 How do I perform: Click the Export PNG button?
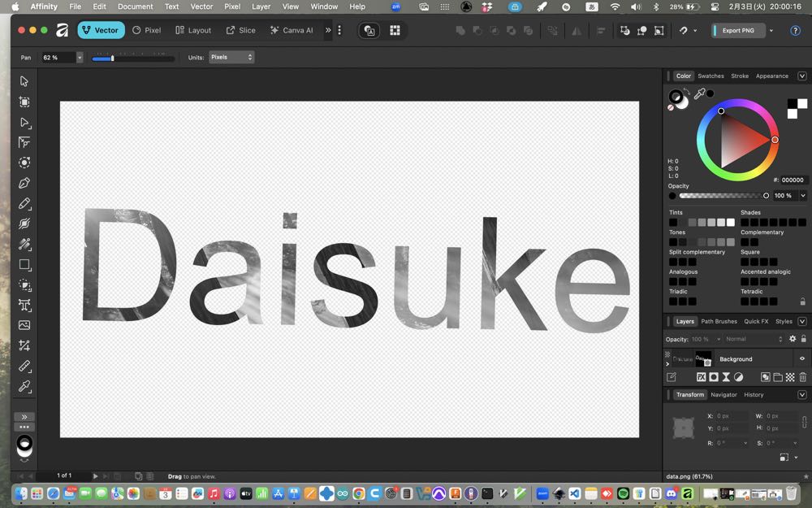[x=738, y=31]
